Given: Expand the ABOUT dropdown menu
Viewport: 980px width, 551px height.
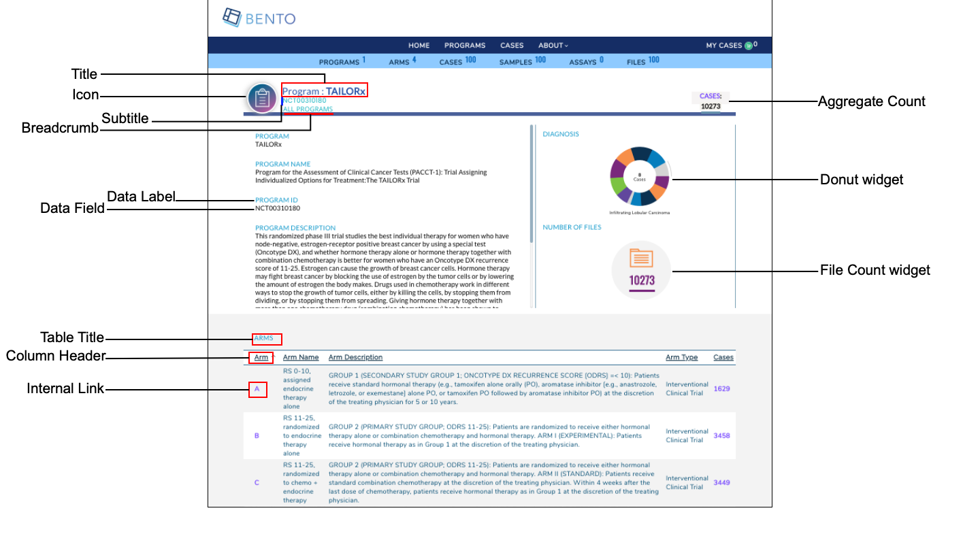Looking at the screenshot, I should pyautogui.click(x=553, y=46).
